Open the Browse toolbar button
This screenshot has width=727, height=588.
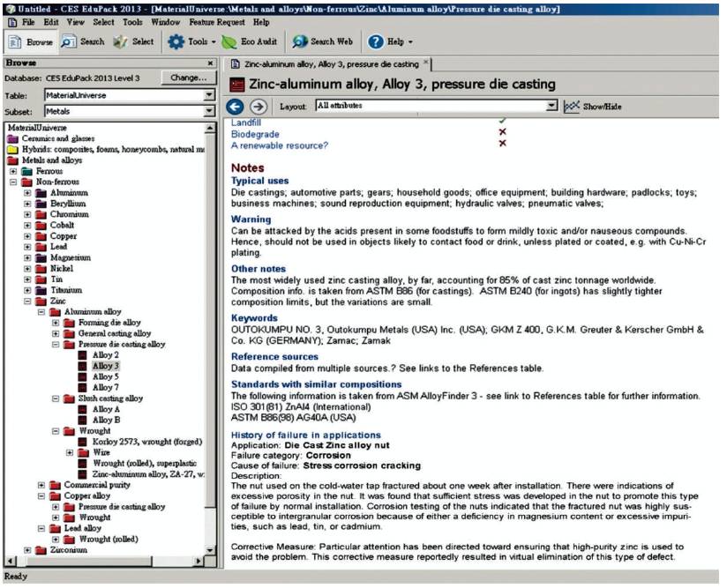pos(31,42)
